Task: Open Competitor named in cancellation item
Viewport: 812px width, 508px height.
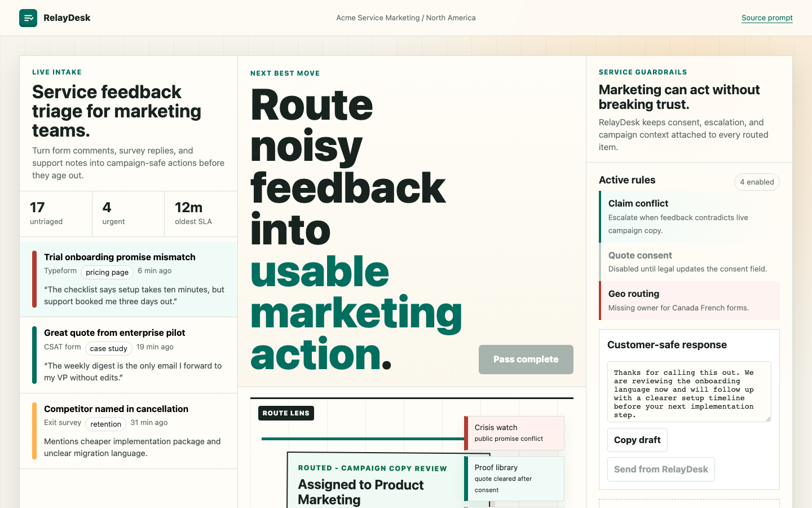Action: tap(129, 431)
